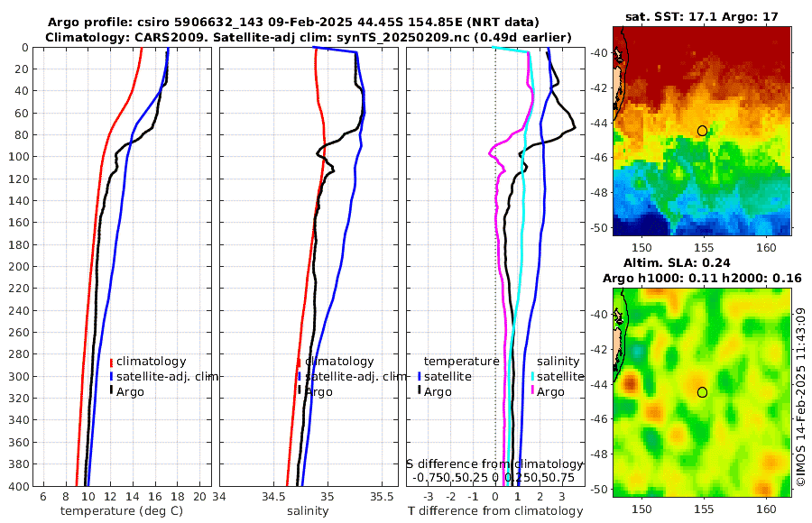Click the Argo profile title text
Screen dimensions: 812x523
tap(293, 23)
